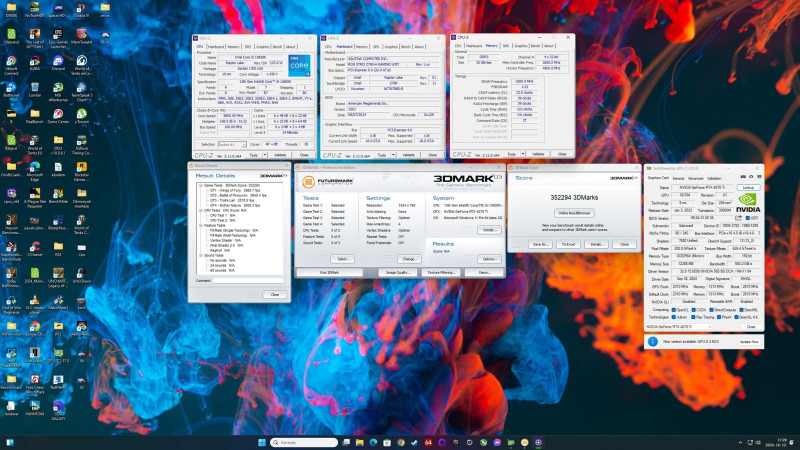Collapse the Game Tests tree node
The image size is (800, 450).
pyautogui.click(x=201, y=185)
